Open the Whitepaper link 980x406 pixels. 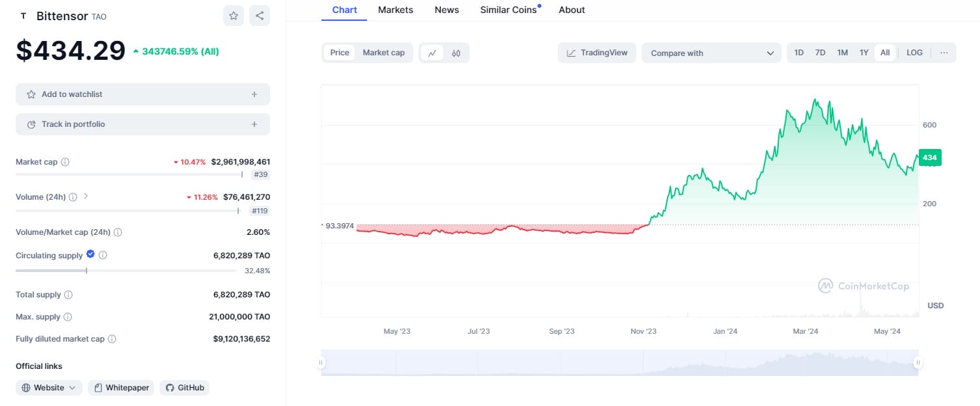(122, 388)
